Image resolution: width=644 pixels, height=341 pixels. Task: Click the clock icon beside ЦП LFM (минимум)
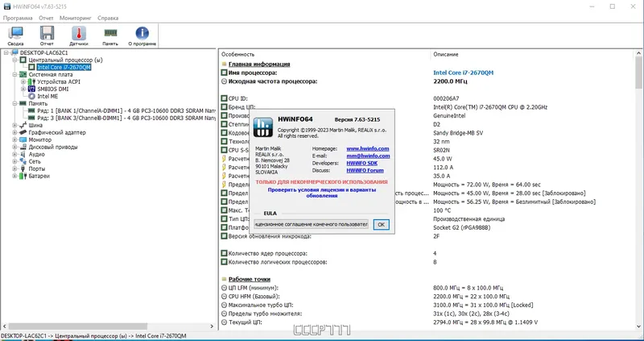coord(224,288)
